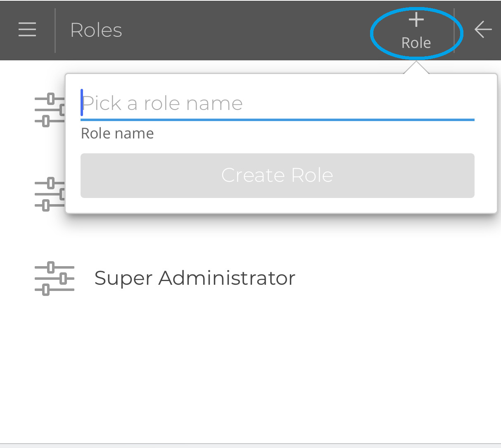
Task: Select the Roles page title
Action: tap(96, 29)
